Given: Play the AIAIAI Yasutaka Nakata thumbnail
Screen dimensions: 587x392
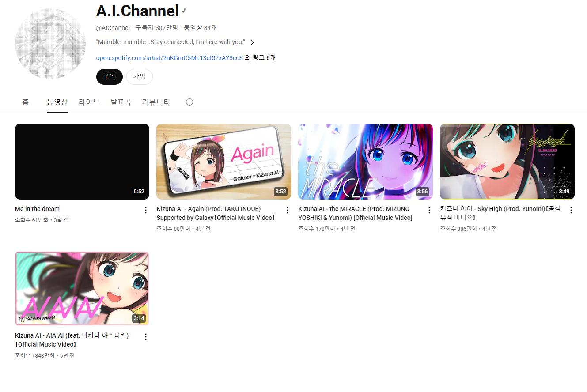Looking at the screenshot, I should point(82,288).
